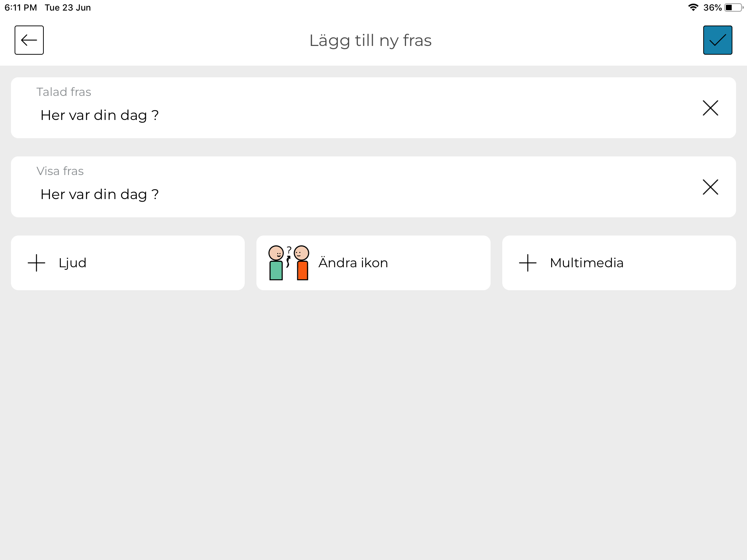Tap the 36% battery percentage text
The height and width of the screenshot is (560, 747).
point(712,7)
